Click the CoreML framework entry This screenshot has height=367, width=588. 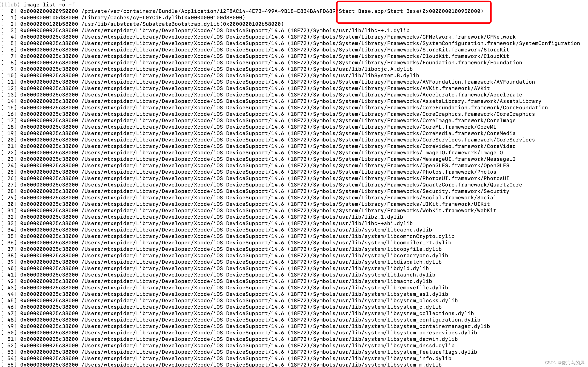459,127
